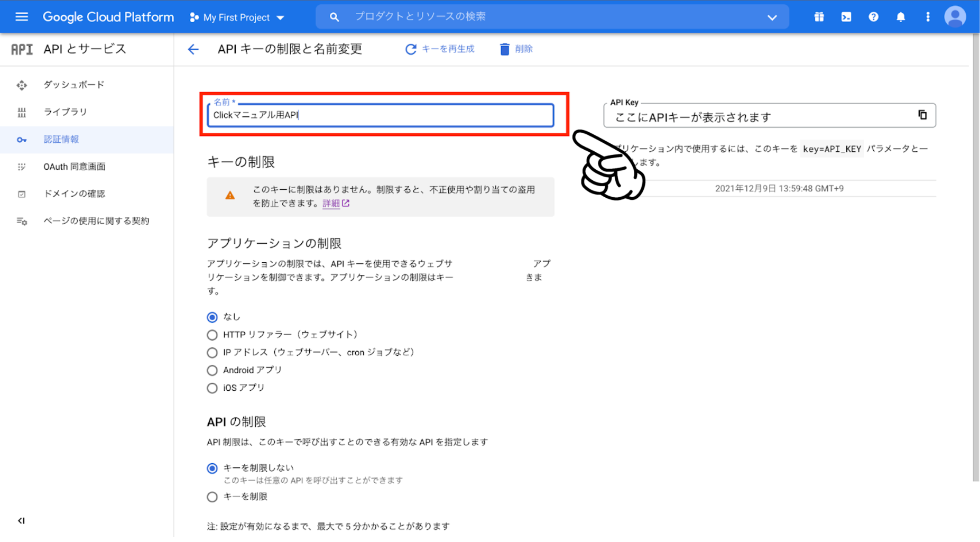The width and height of the screenshot is (980, 542).
Task: Click the page usage agreements icon
Action: click(x=22, y=221)
